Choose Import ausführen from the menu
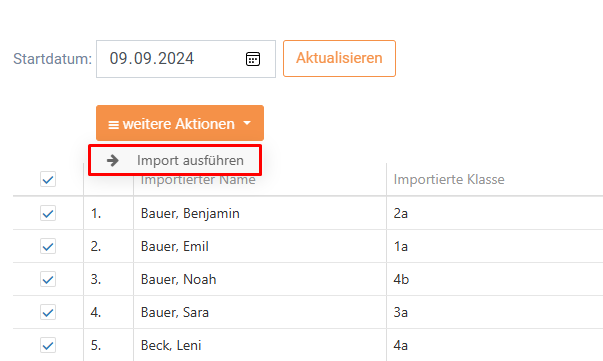 175,160
